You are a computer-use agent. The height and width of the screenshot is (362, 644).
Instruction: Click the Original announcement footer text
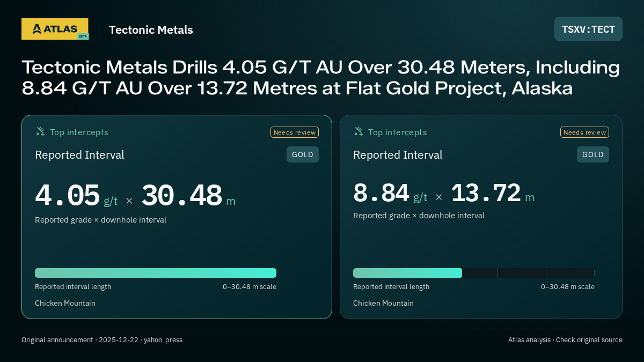(x=102, y=340)
